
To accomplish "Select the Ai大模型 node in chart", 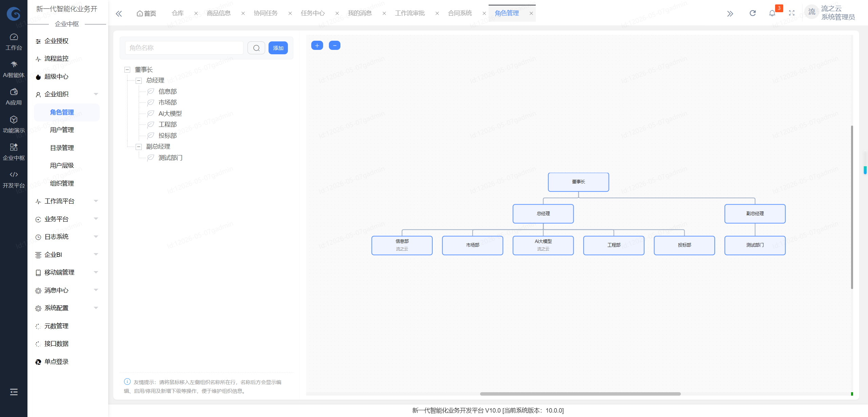I will (543, 245).
